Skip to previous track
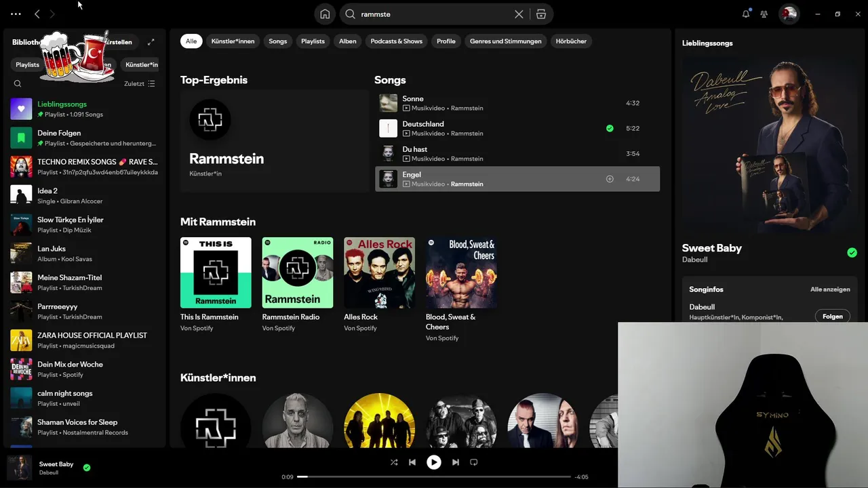The width and height of the screenshot is (868, 488). click(412, 462)
